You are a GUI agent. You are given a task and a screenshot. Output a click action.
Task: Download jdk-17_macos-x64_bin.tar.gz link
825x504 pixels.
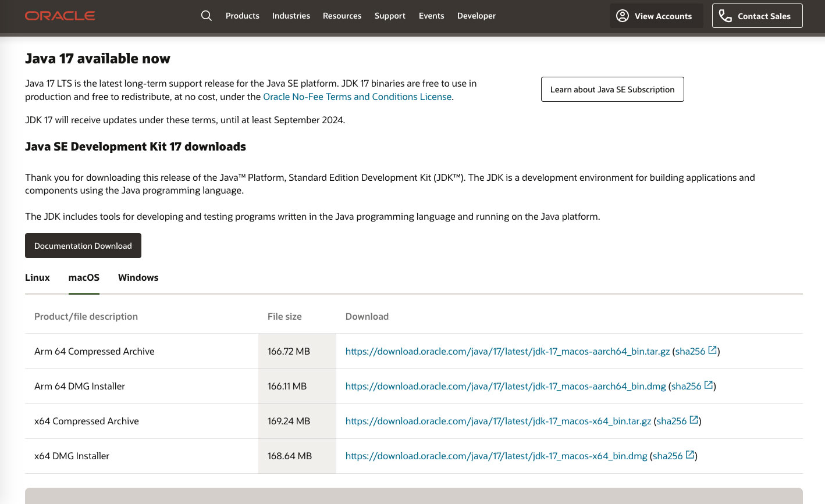[499, 421]
